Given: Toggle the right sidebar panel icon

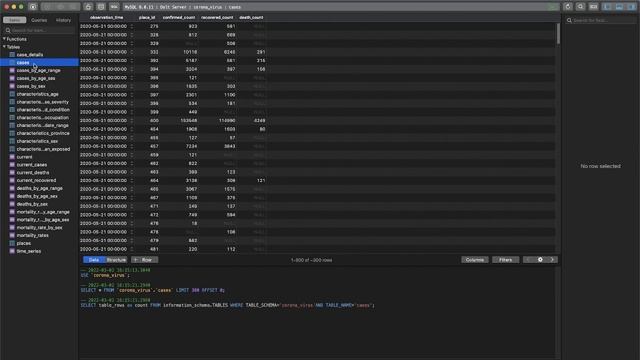Looking at the screenshot, I should click(631, 7).
